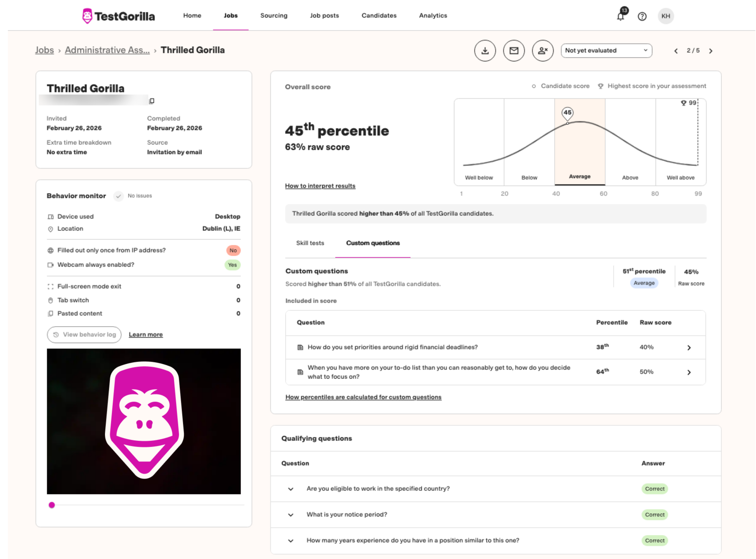The height and width of the screenshot is (559, 756).
Task: Expand the eligible to work question
Action: [291, 489]
